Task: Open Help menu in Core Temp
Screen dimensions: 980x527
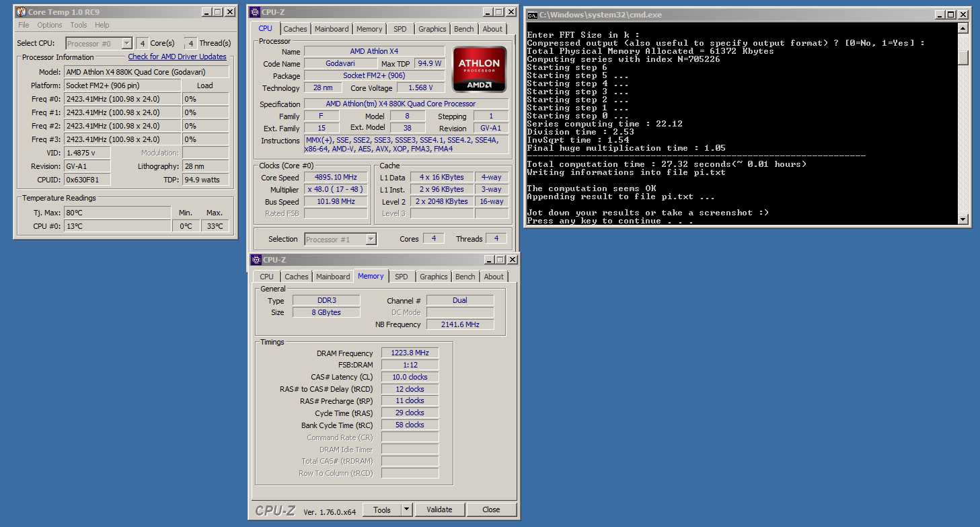Action: (x=102, y=25)
